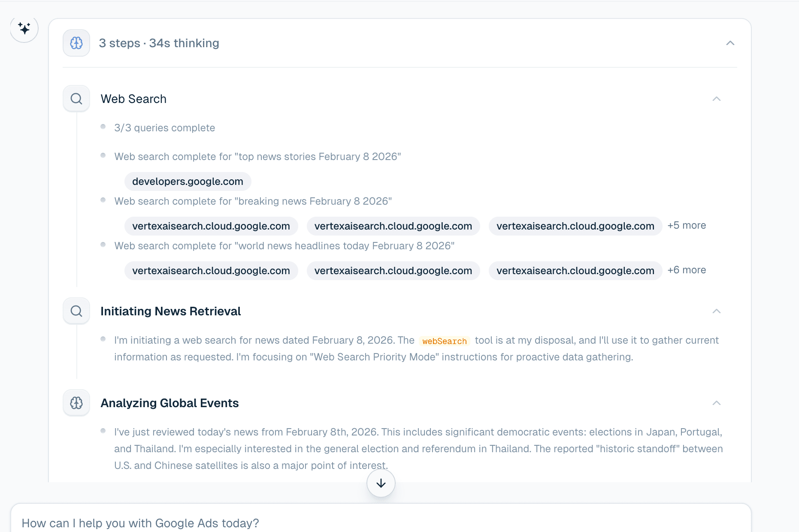Click the Web Search magnifier icon
This screenshot has width=799, height=532.
tap(76, 99)
